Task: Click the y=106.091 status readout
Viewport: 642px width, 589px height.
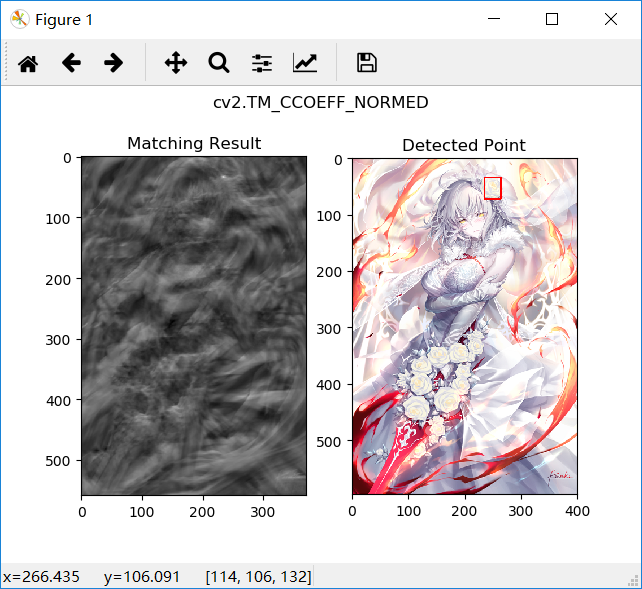Action: (142, 577)
